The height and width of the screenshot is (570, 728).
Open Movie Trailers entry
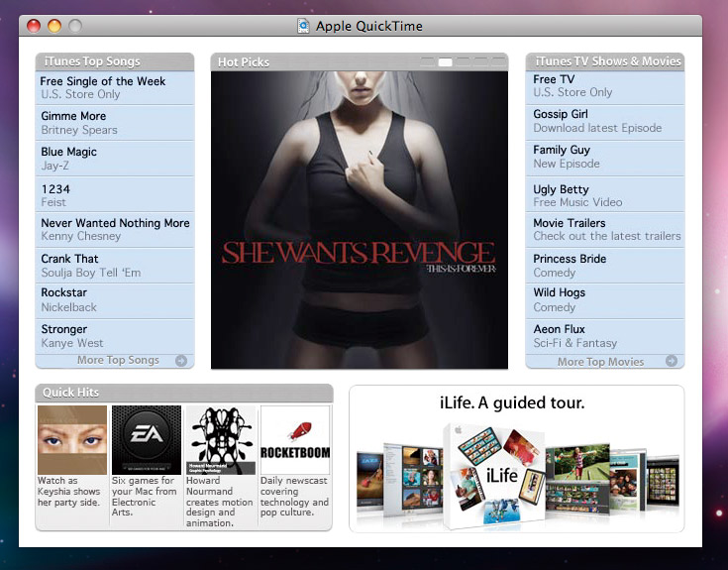pyautogui.click(x=605, y=230)
